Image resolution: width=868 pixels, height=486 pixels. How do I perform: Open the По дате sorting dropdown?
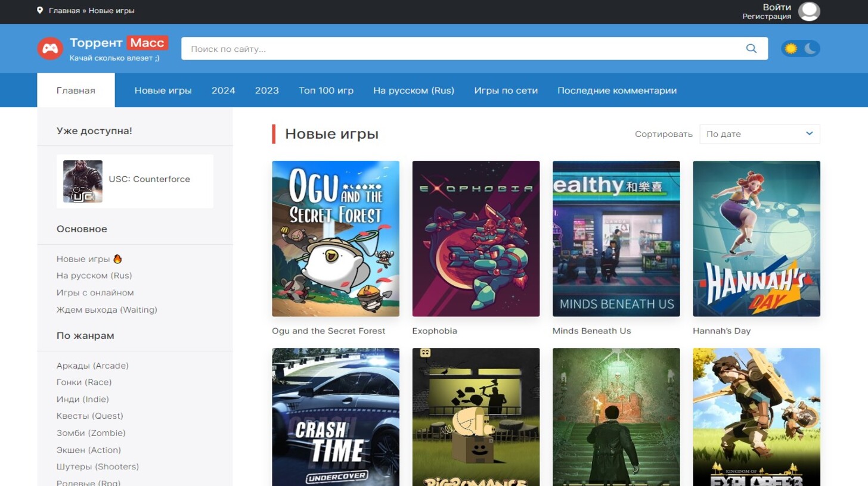tap(759, 134)
